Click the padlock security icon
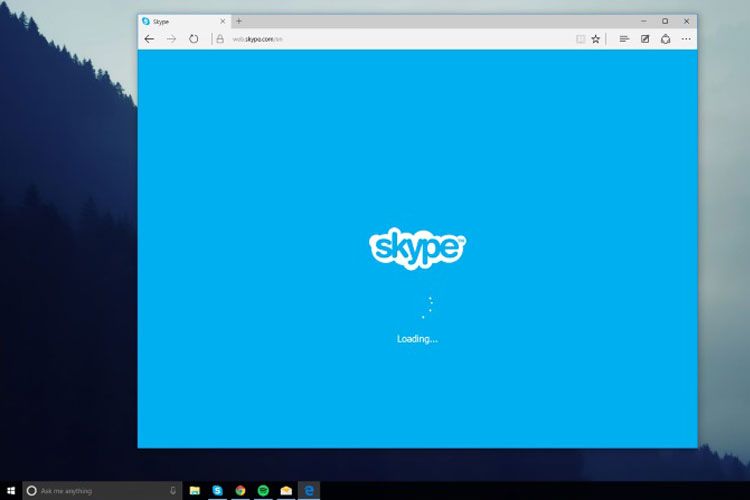Screen dimensions: 750x500 coord(220,39)
